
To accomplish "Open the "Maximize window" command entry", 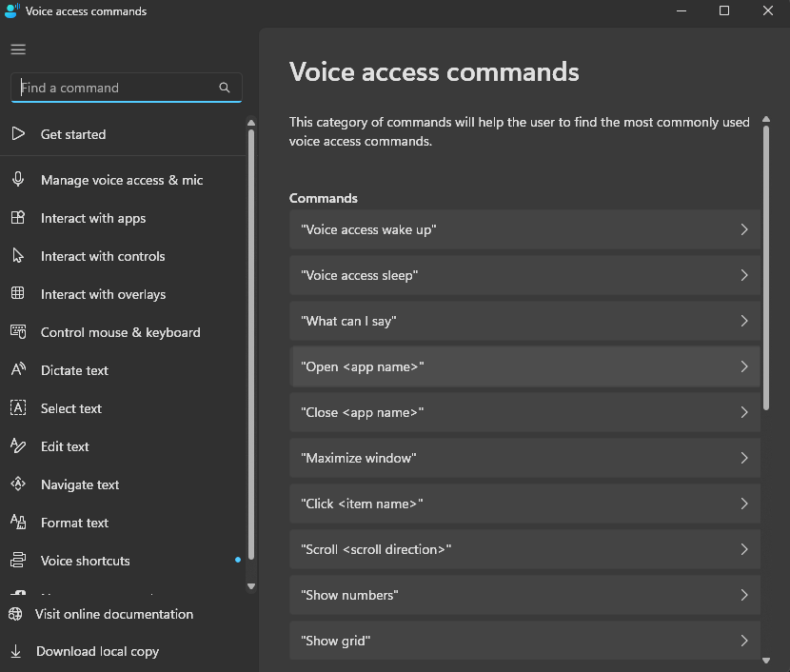I will [x=523, y=458].
